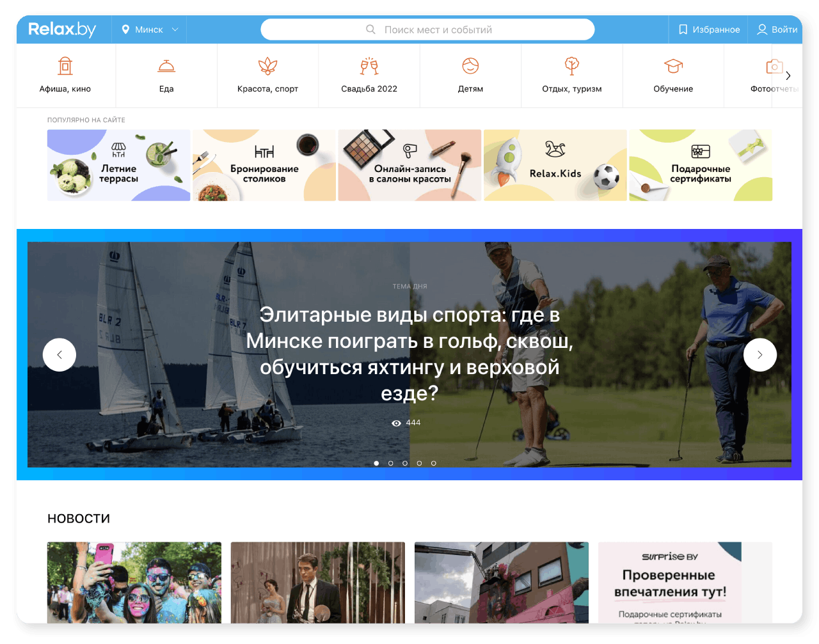Open the Свадьба 2022 glasses icon
This screenshot has height=644, width=819.
pos(369,66)
